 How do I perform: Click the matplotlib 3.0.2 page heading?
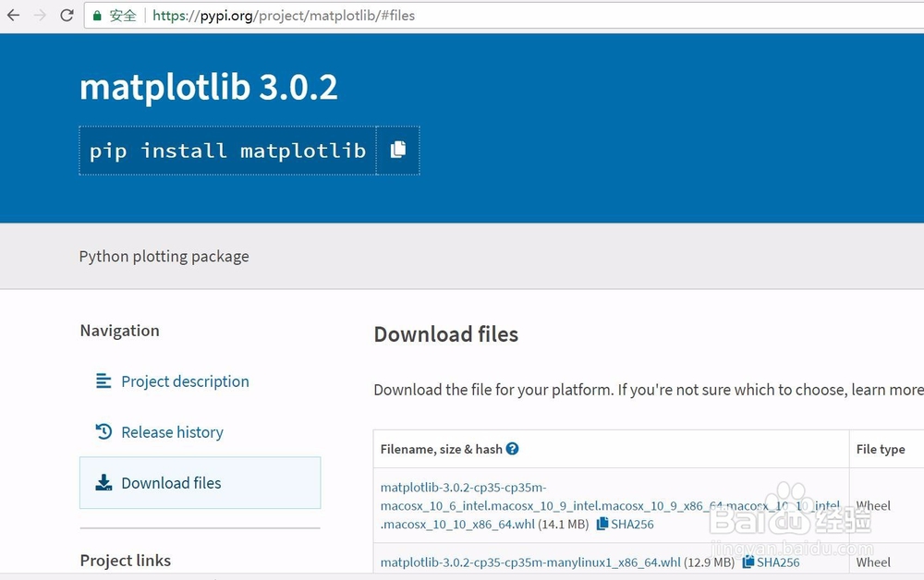(210, 86)
